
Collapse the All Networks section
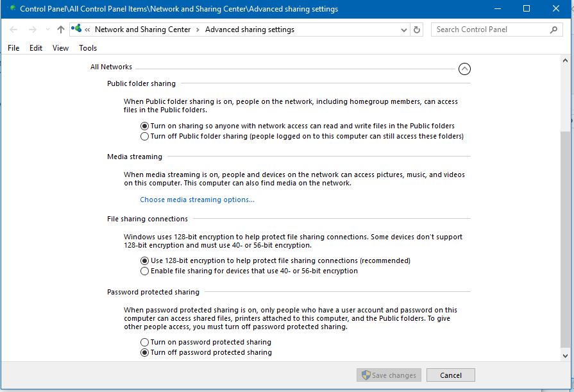coord(464,69)
